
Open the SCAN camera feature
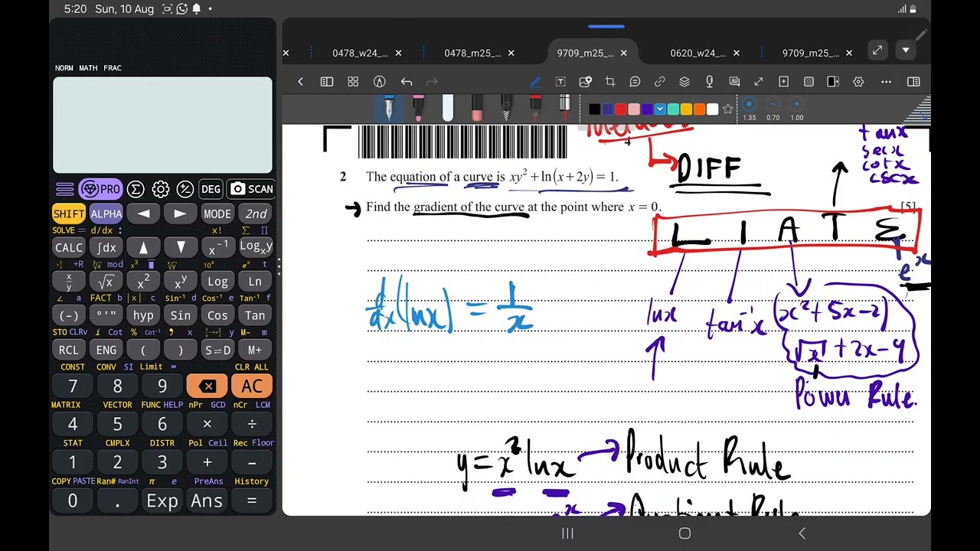[x=251, y=189]
